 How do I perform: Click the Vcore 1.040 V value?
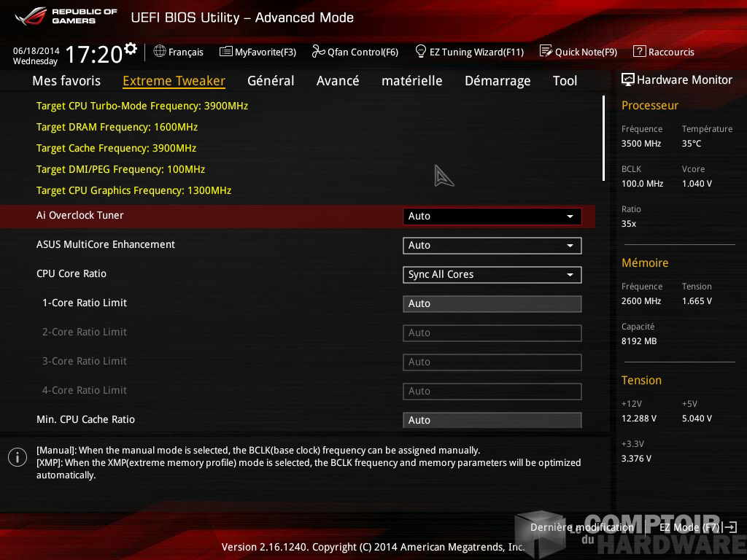tap(697, 184)
